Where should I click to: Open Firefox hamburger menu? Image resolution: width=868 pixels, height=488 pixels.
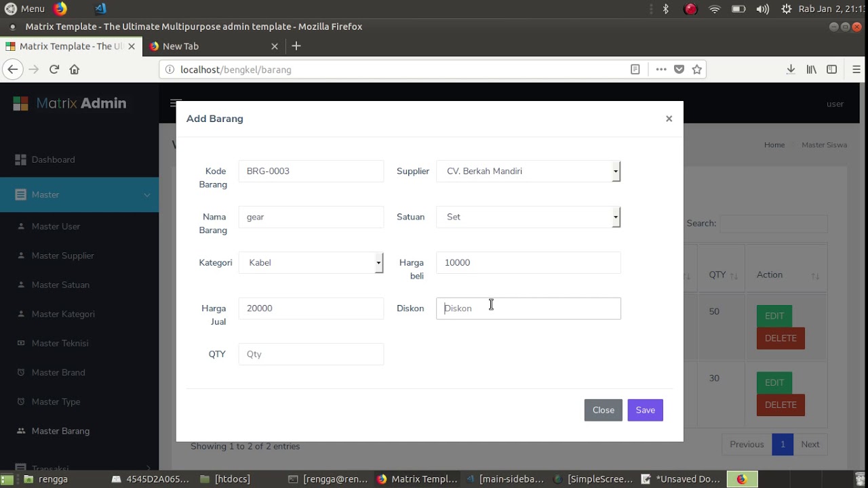(856, 69)
